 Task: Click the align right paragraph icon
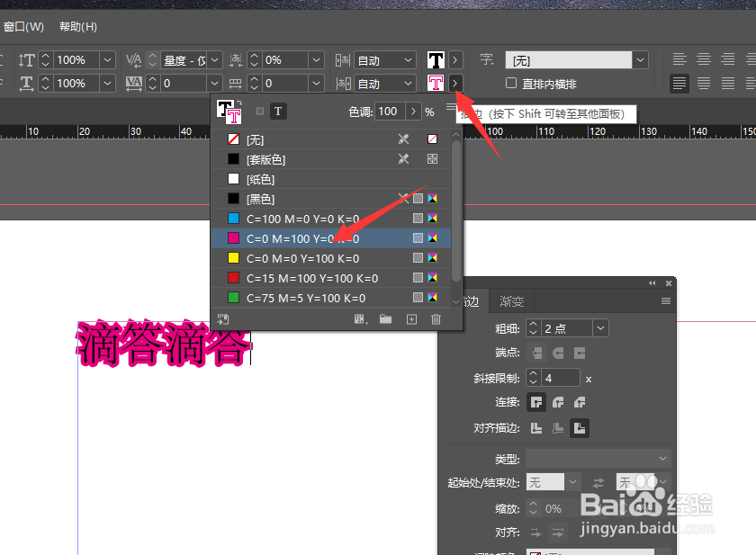[x=727, y=59]
